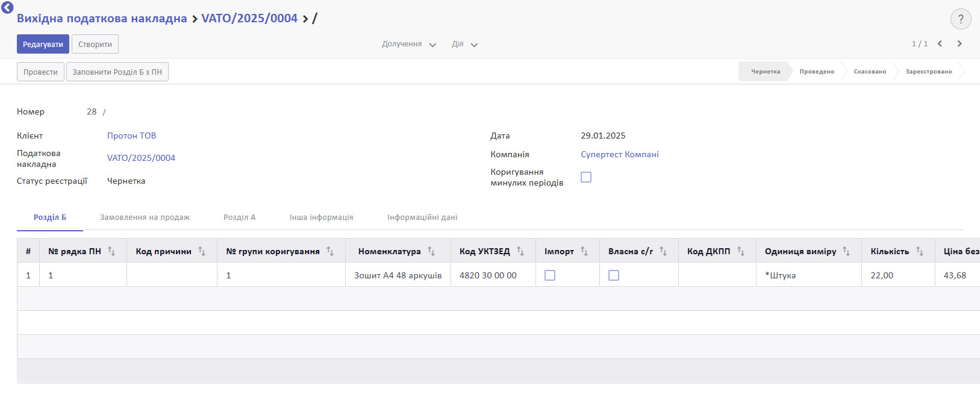Click the back arrow circle icon
This screenshot has height=394, width=980.
click(x=7, y=7)
